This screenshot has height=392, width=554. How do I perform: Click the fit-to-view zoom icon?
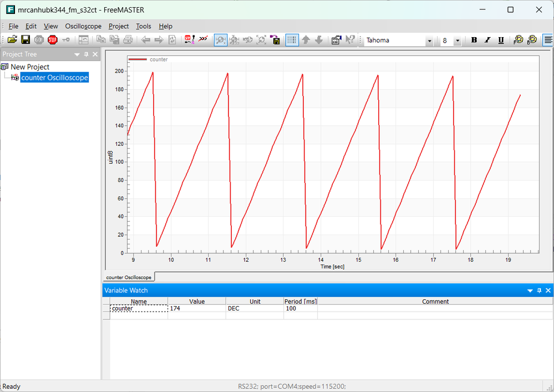point(261,40)
